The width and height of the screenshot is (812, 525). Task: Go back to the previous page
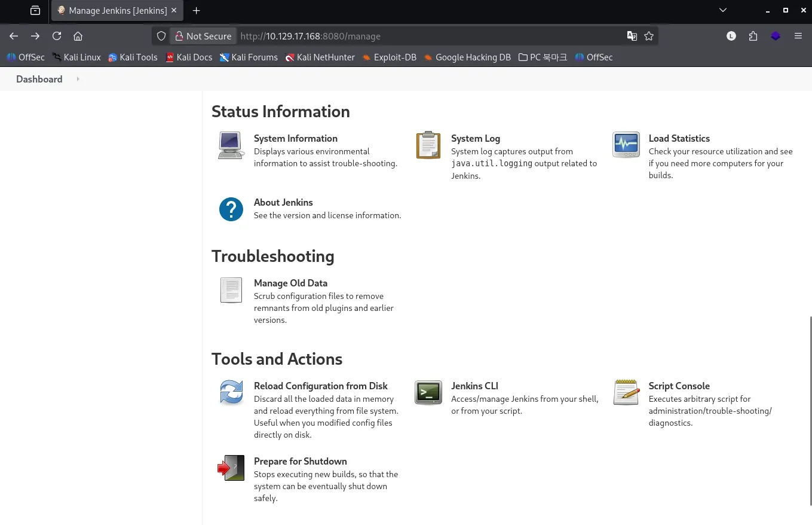pyautogui.click(x=14, y=36)
